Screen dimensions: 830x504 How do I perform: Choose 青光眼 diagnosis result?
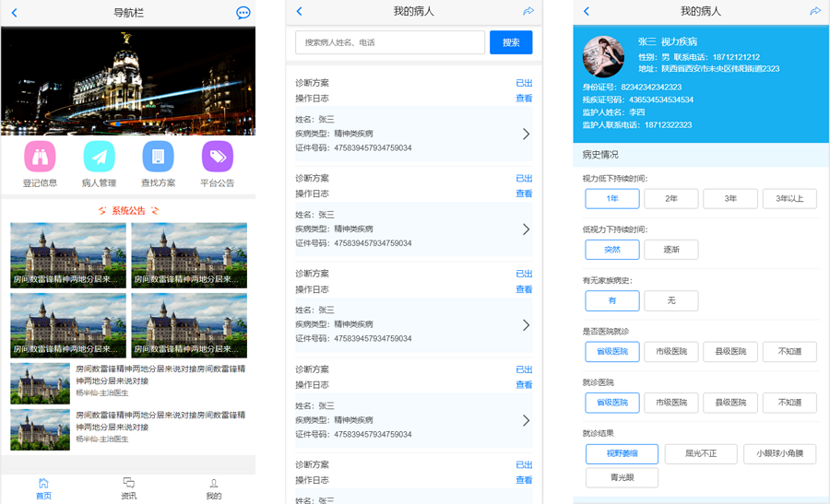[x=622, y=477]
